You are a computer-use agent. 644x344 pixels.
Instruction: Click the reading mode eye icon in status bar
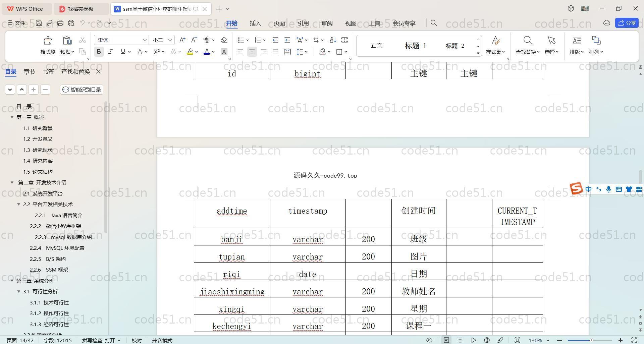(x=429, y=340)
